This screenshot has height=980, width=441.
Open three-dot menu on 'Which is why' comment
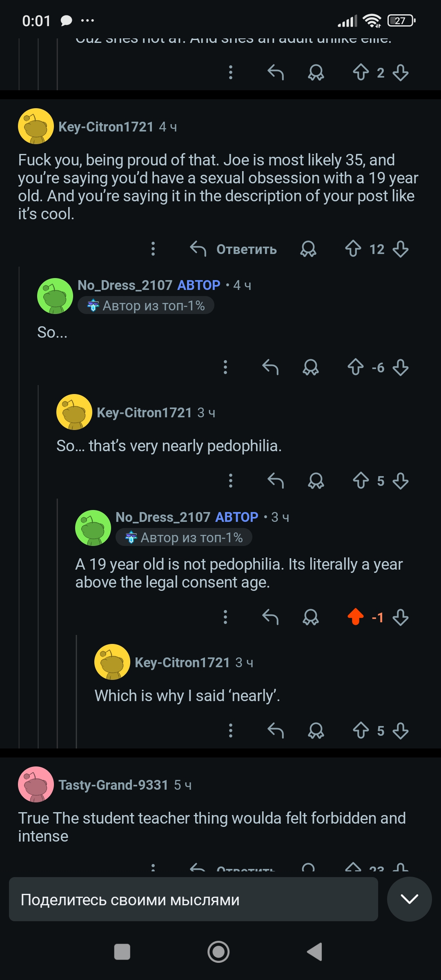[x=231, y=730]
